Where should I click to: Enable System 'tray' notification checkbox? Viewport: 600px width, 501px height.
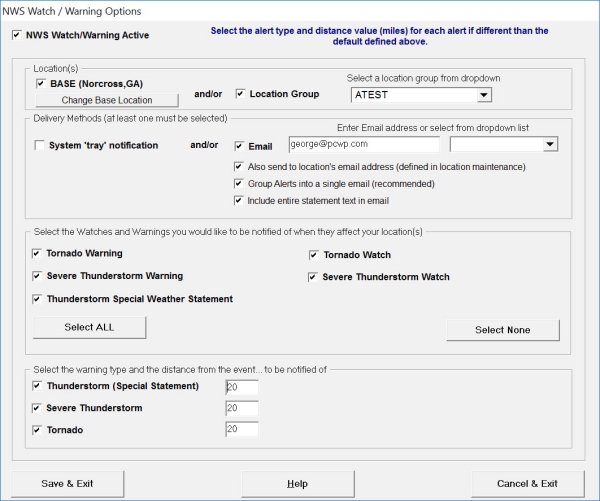tap(39, 145)
